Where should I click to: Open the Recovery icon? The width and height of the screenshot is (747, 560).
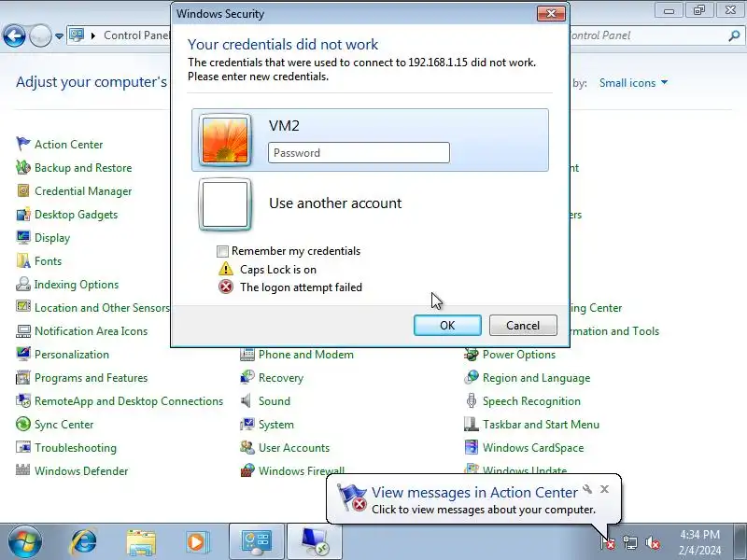[247, 377]
